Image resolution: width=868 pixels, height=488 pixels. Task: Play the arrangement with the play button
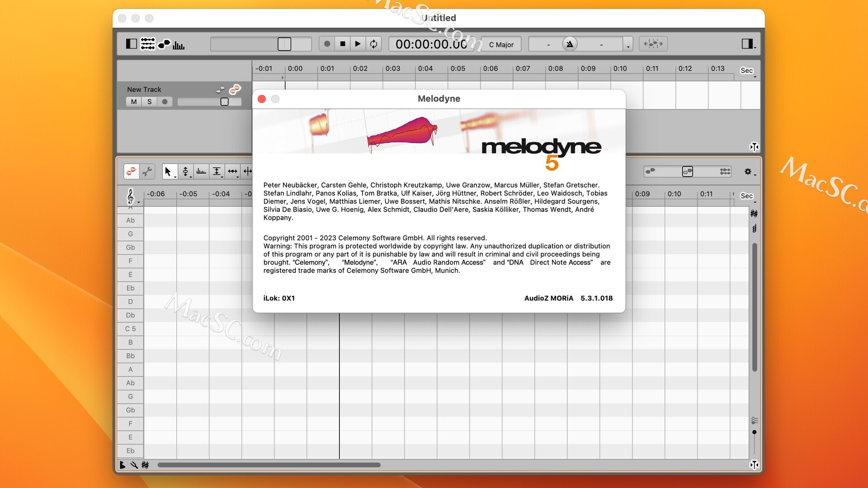point(358,44)
